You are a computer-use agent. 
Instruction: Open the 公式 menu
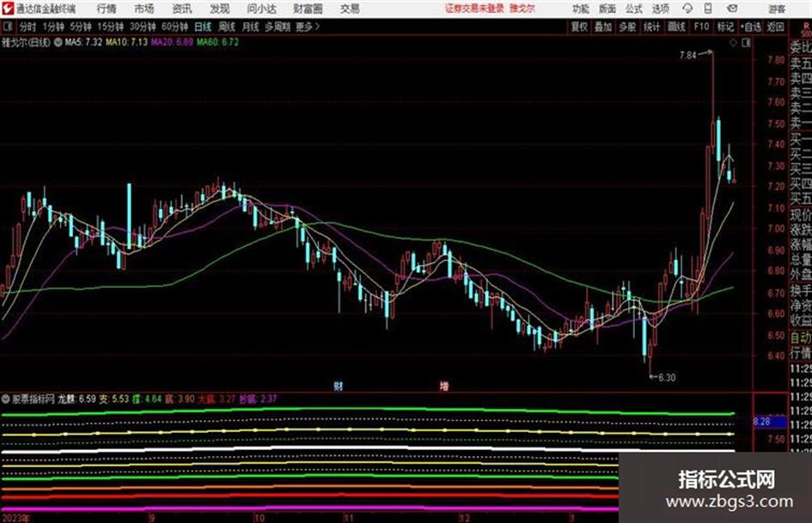tap(634, 9)
